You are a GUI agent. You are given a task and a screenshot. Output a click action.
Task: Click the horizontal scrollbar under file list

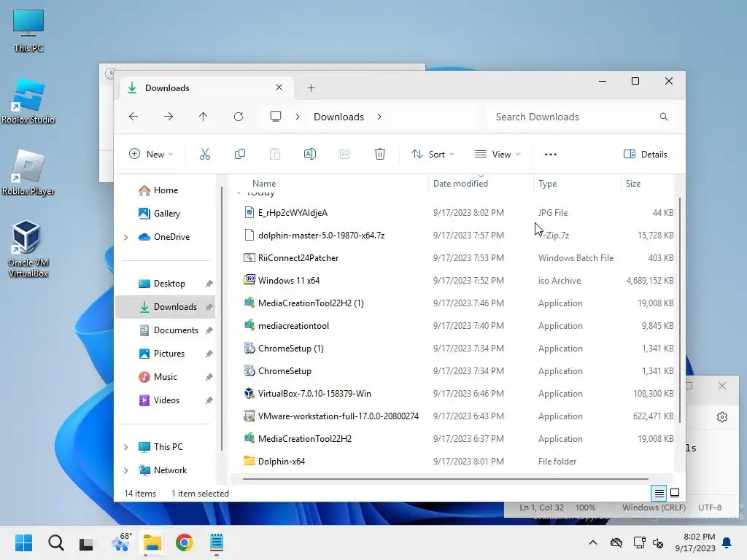[446, 478]
